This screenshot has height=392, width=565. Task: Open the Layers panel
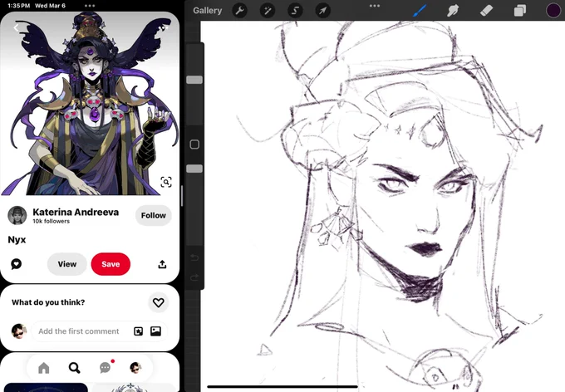click(519, 11)
